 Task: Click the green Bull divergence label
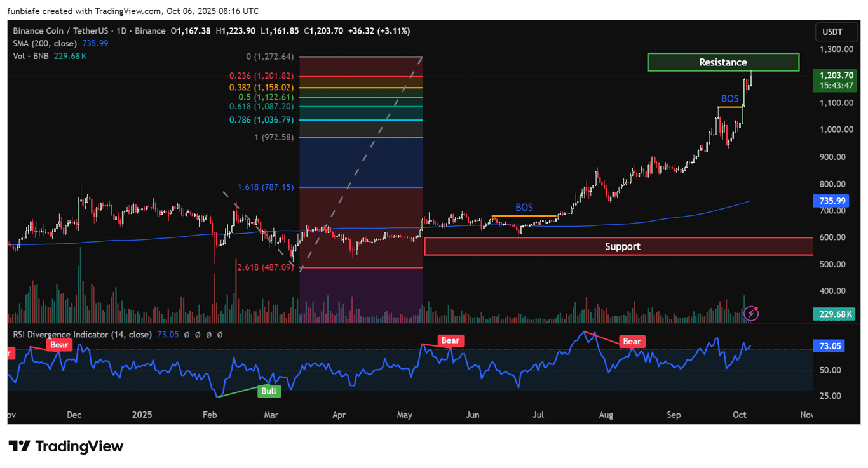269,391
